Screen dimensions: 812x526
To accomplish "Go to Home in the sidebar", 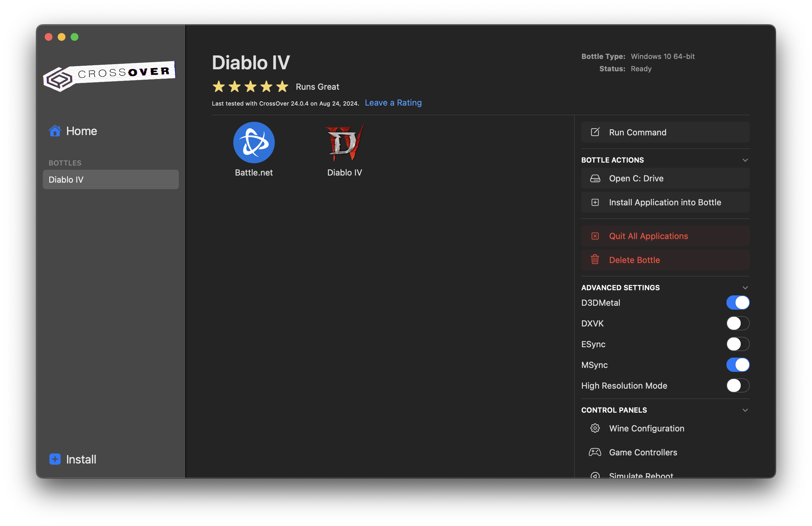I will 73,131.
